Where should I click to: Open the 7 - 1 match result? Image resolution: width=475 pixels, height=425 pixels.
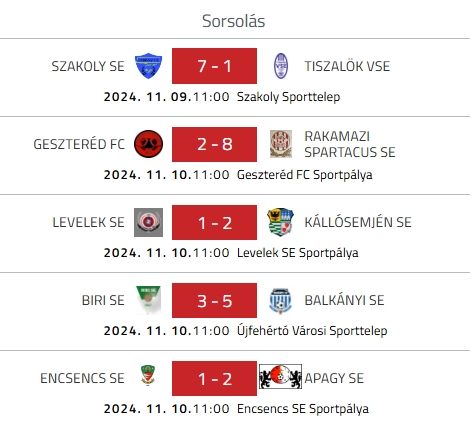(x=214, y=66)
